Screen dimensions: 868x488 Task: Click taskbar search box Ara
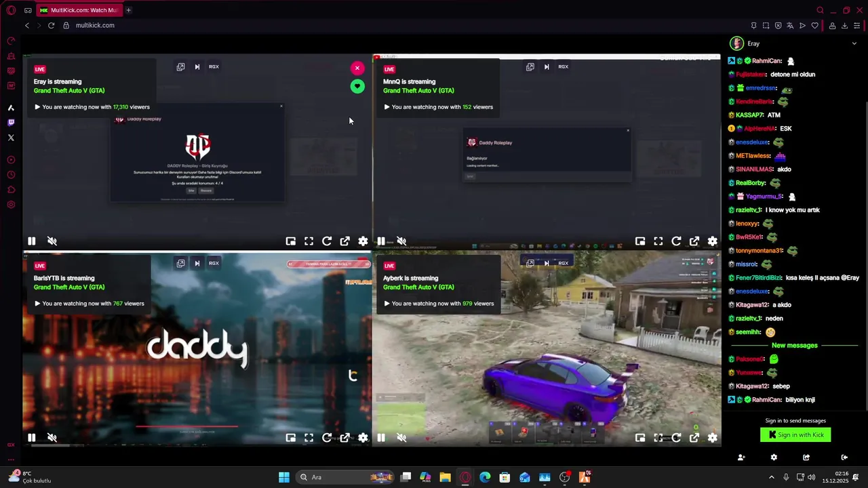(346, 477)
